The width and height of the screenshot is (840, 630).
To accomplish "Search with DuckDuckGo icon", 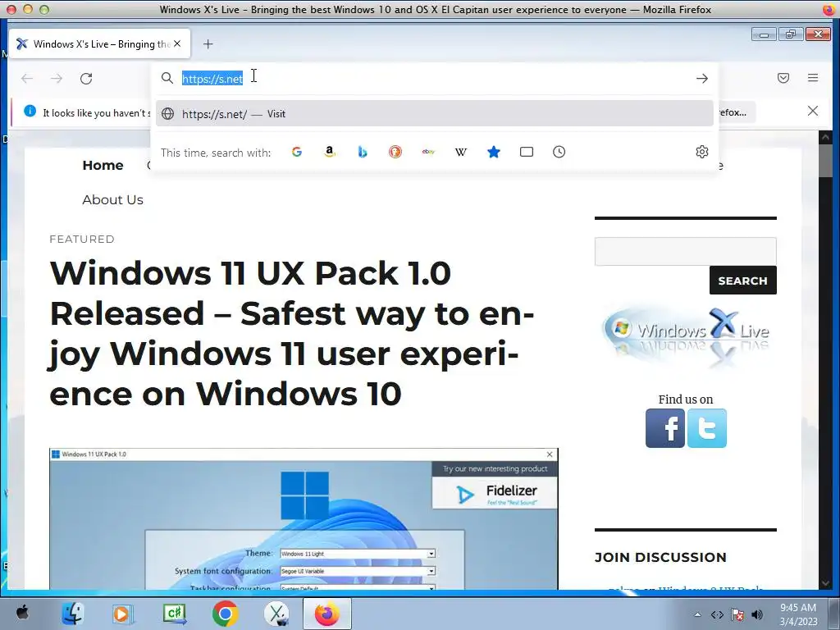I will click(395, 152).
